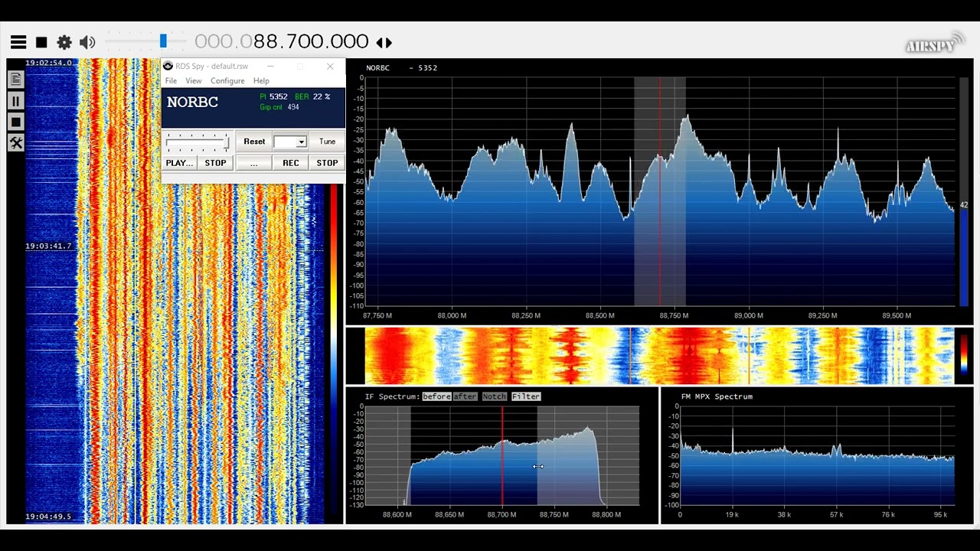The image size is (980, 551).
Task: Click the FM MPX Spectrum title
Action: [x=717, y=396]
